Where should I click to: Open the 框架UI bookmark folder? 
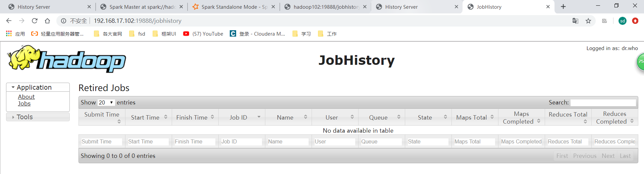click(164, 34)
